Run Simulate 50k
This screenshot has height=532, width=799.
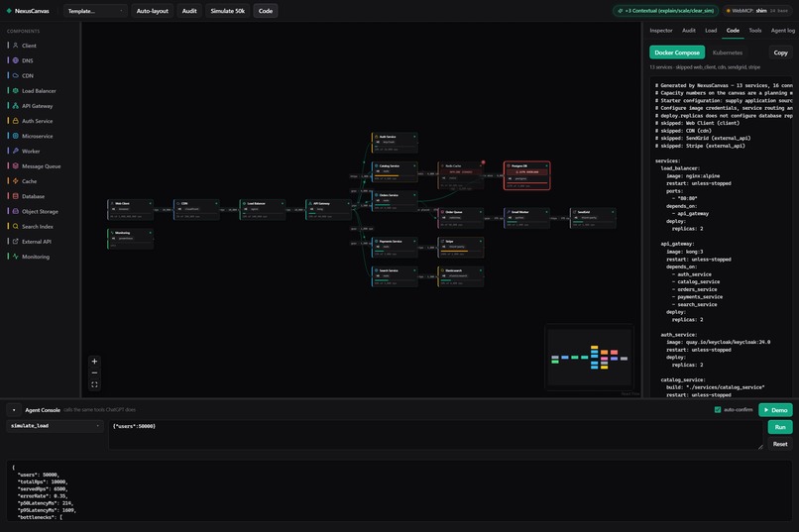(228, 11)
